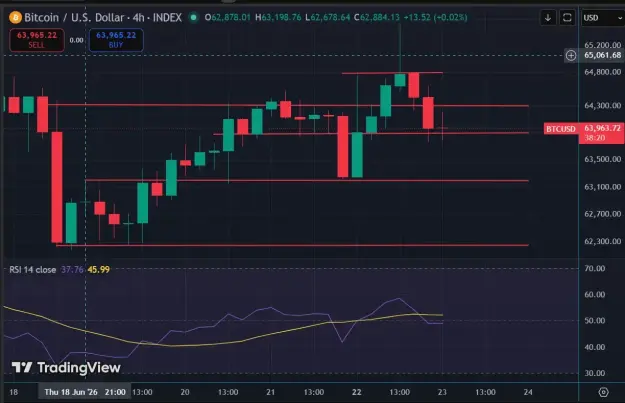Click the 64,800.00 price axis label

tap(602, 72)
